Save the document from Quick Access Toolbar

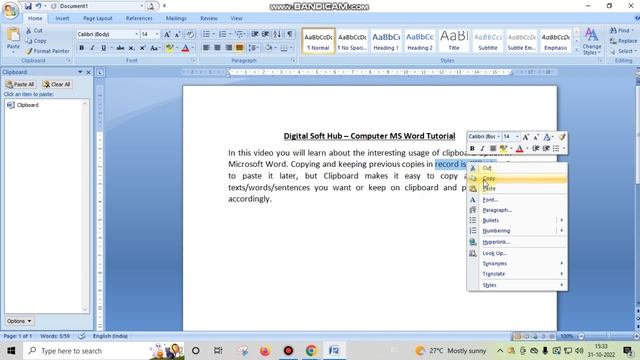pos(28,6)
